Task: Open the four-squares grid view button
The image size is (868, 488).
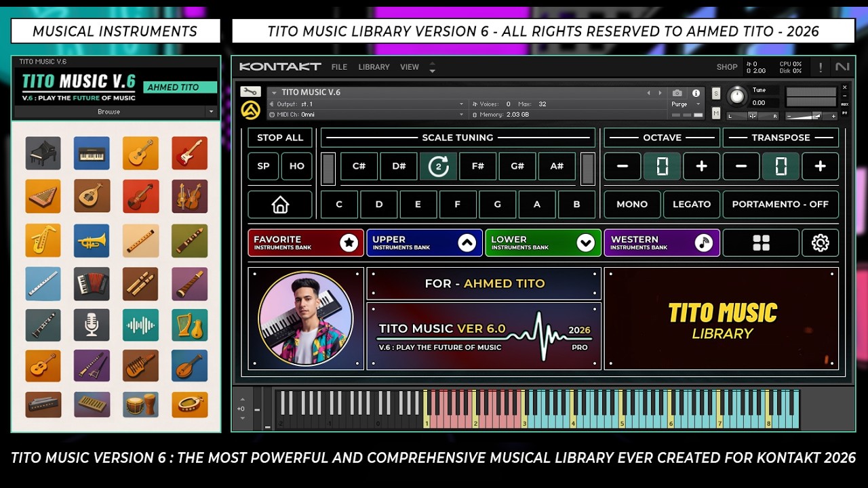Action: click(x=761, y=243)
